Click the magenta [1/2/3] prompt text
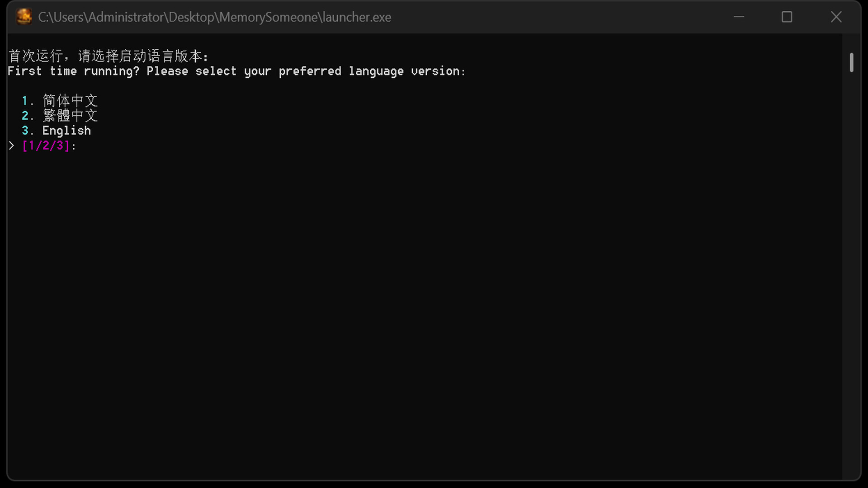Image resolution: width=868 pixels, height=488 pixels. [x=46, y=145]
